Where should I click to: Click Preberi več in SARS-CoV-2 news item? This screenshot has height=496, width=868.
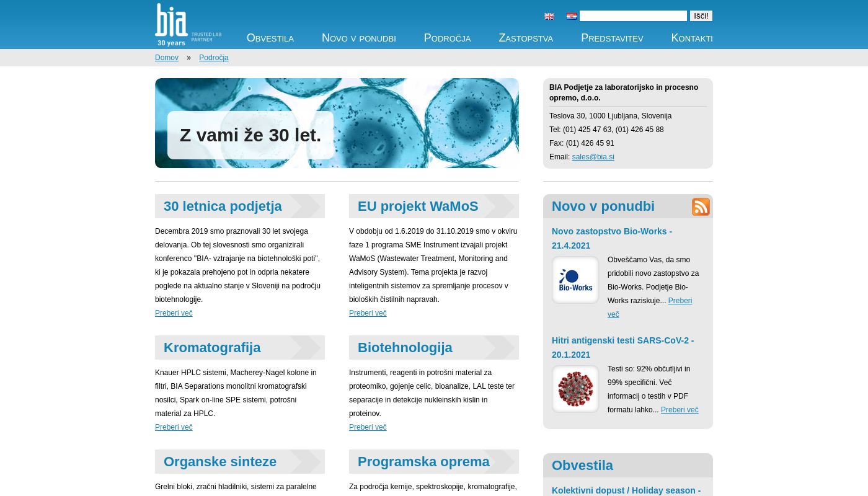point(680,410)
